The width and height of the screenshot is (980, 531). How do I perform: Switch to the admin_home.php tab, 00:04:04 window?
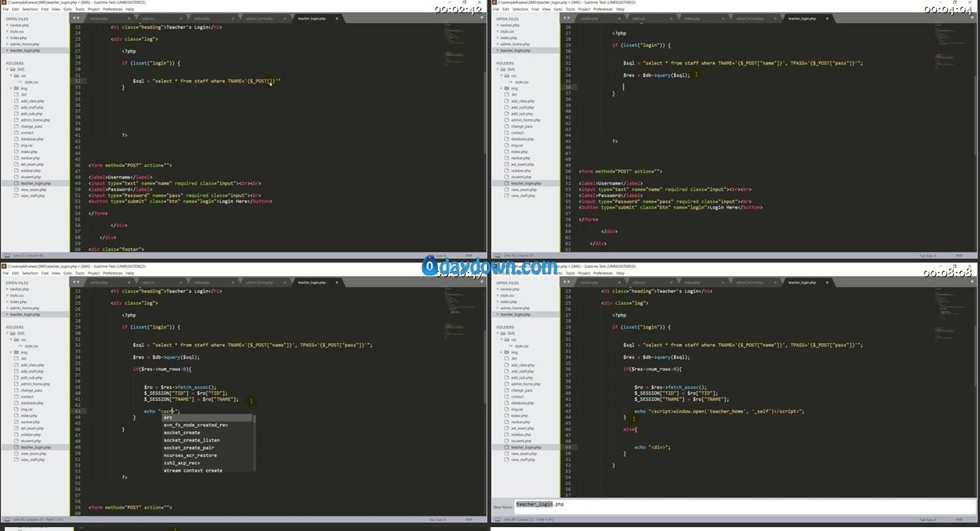(749, 18)
